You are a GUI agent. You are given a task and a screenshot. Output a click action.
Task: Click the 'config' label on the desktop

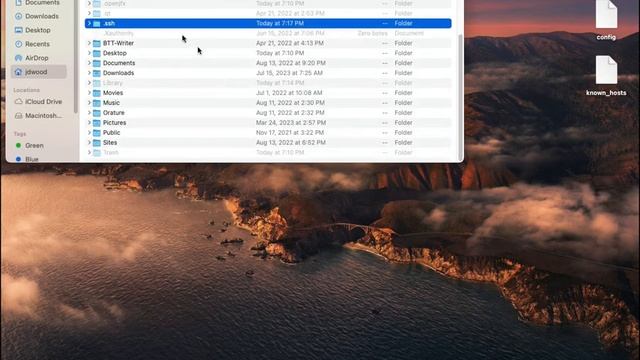point(606,37)
